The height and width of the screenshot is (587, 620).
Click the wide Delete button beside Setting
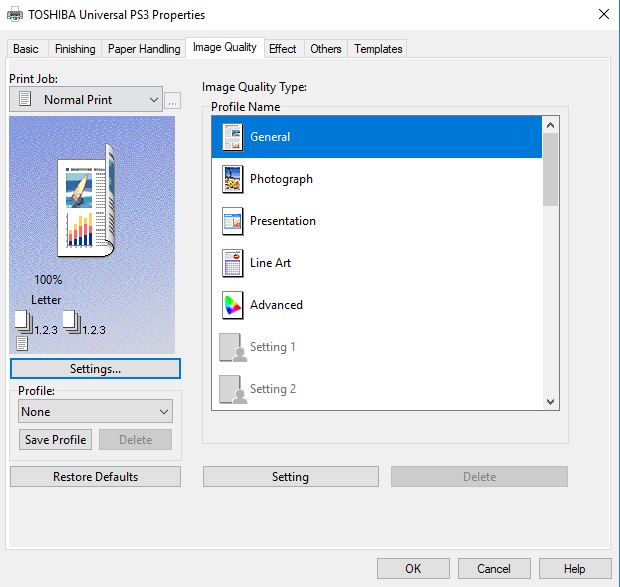point(479,476)
